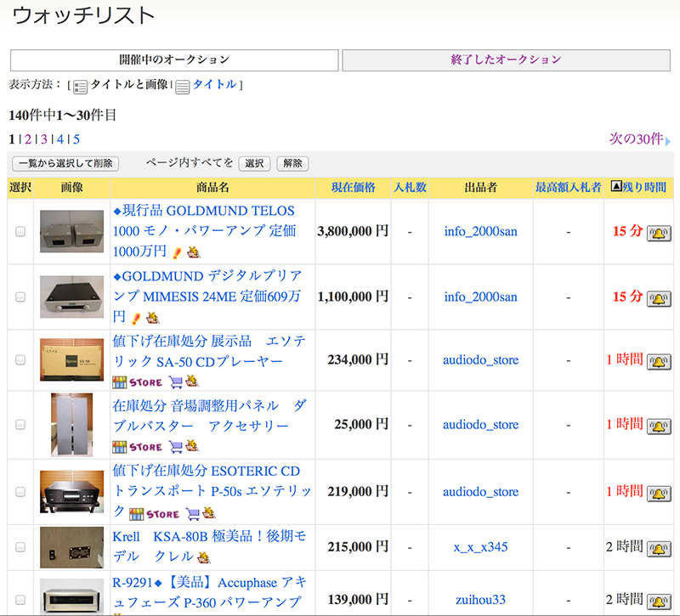The height and width of the screenshot is (616, 680).
Task: Sort by 入札数 column header
Action: tap(410, 187)
